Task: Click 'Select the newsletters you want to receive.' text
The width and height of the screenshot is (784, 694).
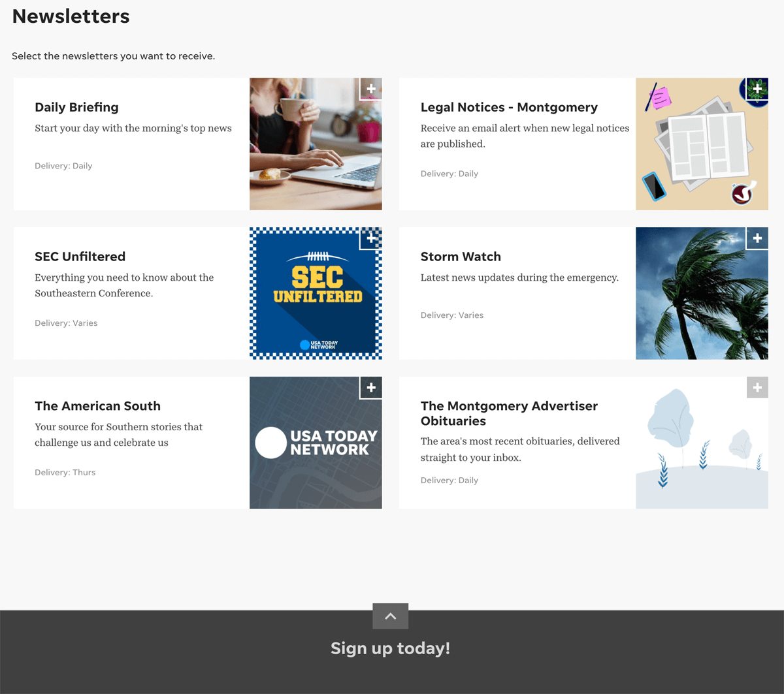Action: tap(113, 56)
